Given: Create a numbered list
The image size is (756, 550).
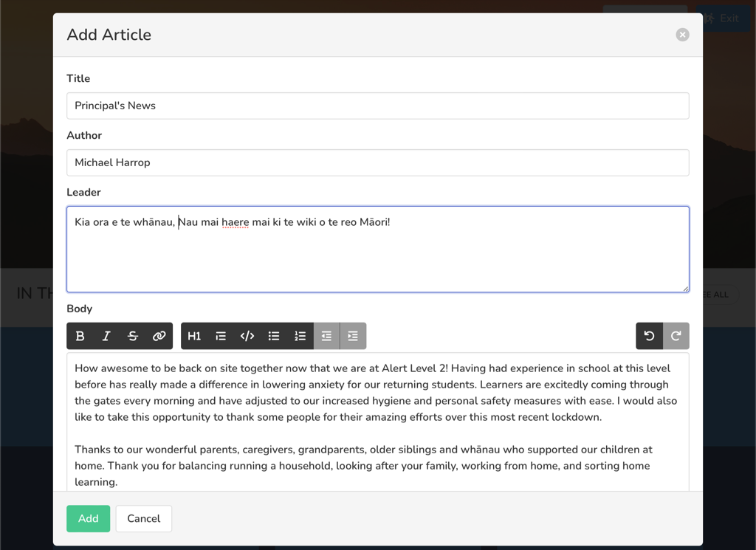Looking at the screenshot, I should point(300,336).
